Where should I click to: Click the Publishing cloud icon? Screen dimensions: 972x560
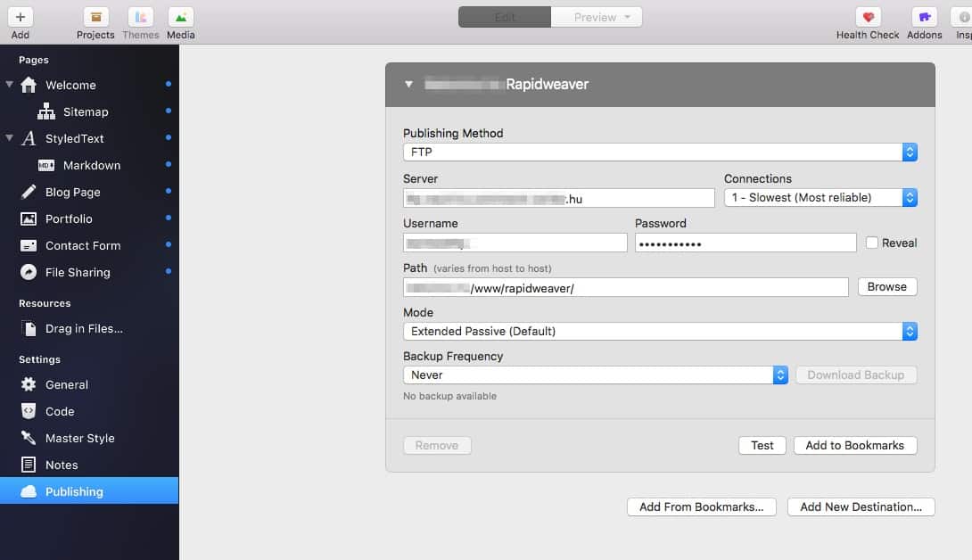(29, 491)
